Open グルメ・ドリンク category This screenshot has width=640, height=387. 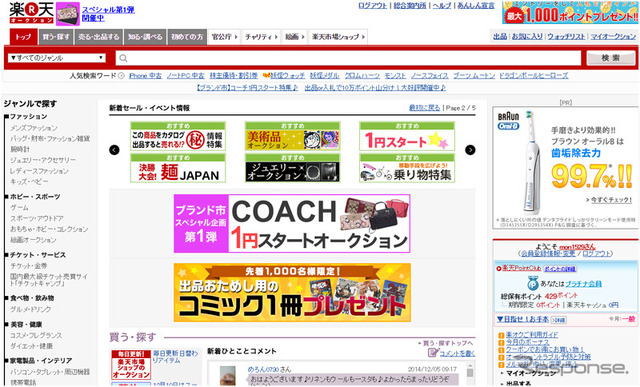coord(31,309)
